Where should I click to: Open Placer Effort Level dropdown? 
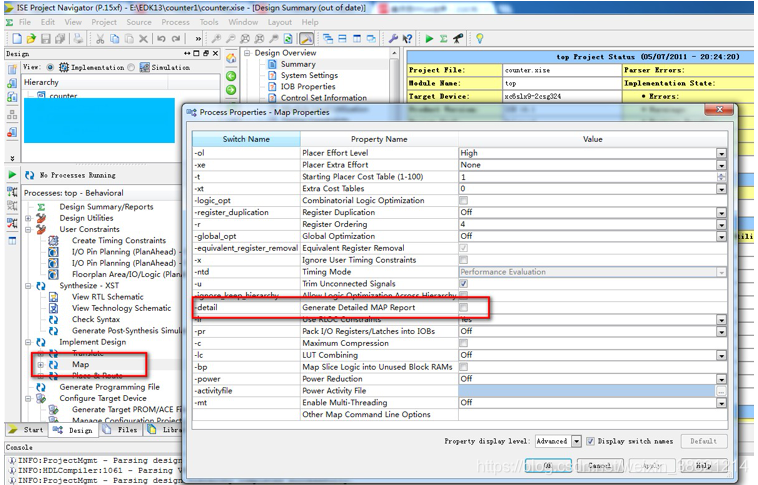click(x=721, y=153)
